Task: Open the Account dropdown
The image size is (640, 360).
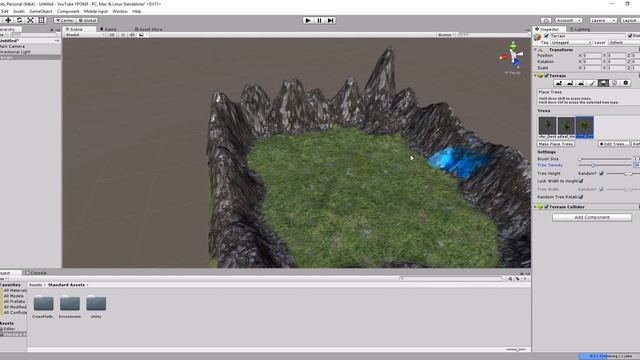Action: (x=568, y=20)
